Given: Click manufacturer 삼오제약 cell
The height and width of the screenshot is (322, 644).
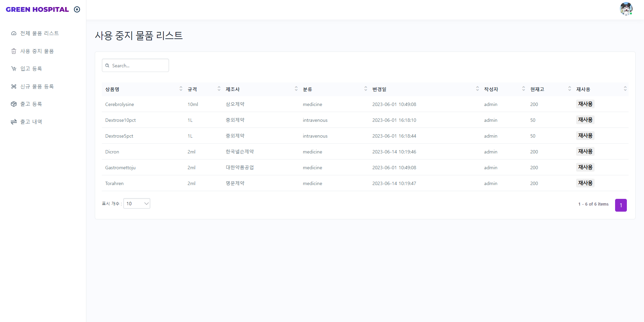Looking at the screenshot, I should point(235,104).
